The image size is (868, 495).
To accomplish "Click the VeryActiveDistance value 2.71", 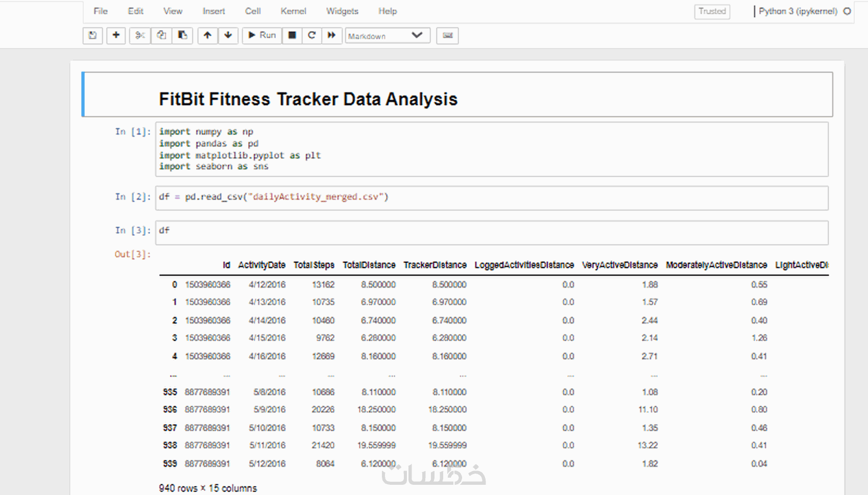I will pos(650,356).
